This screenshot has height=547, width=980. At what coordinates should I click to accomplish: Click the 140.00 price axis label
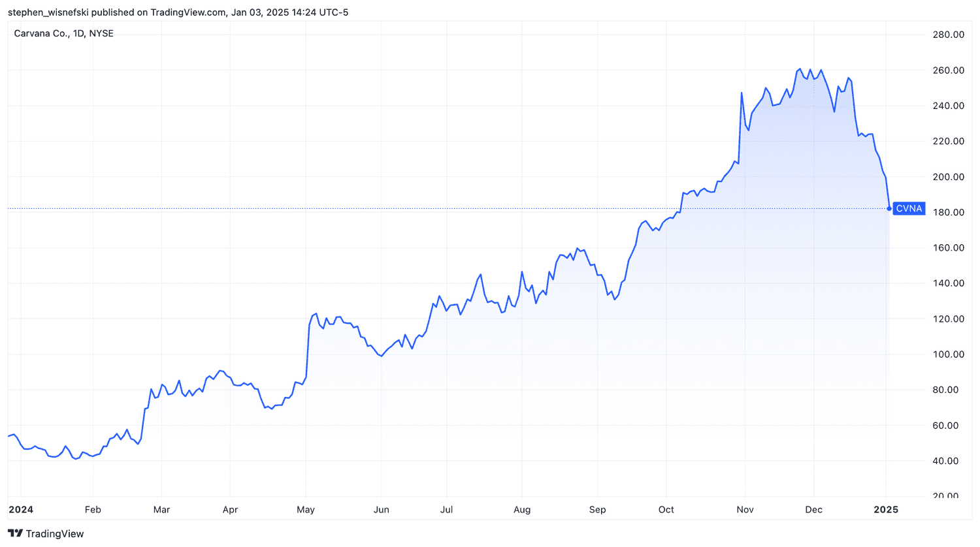point(948,283)
